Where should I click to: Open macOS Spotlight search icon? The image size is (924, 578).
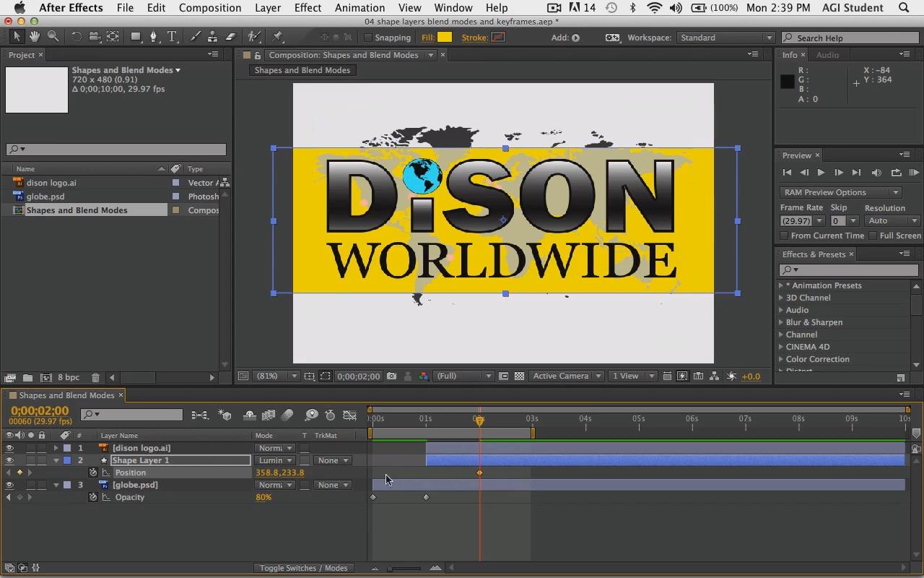pyautogui.click(x=904, y=8)
